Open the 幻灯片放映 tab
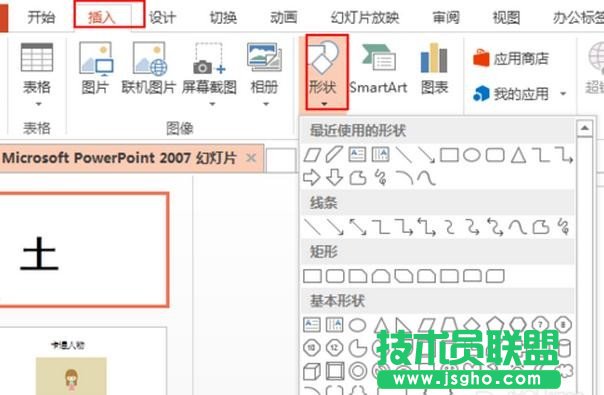Viewport: 604px width, 395px height. coord(365,17)
